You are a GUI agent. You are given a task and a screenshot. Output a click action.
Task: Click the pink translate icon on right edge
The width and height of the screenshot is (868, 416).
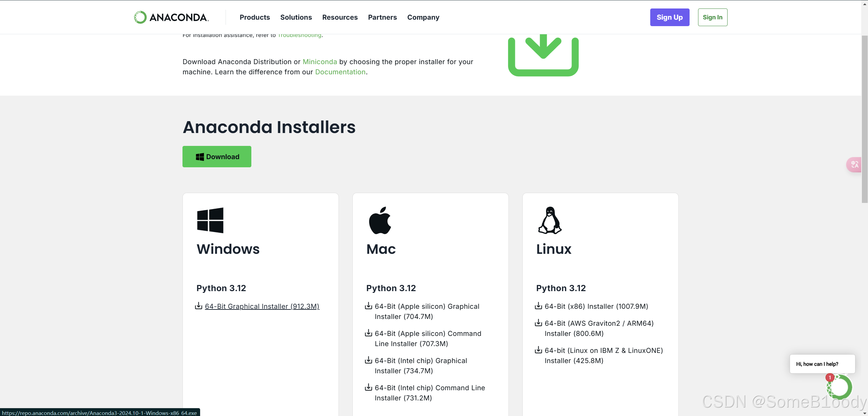click(854, 165)
